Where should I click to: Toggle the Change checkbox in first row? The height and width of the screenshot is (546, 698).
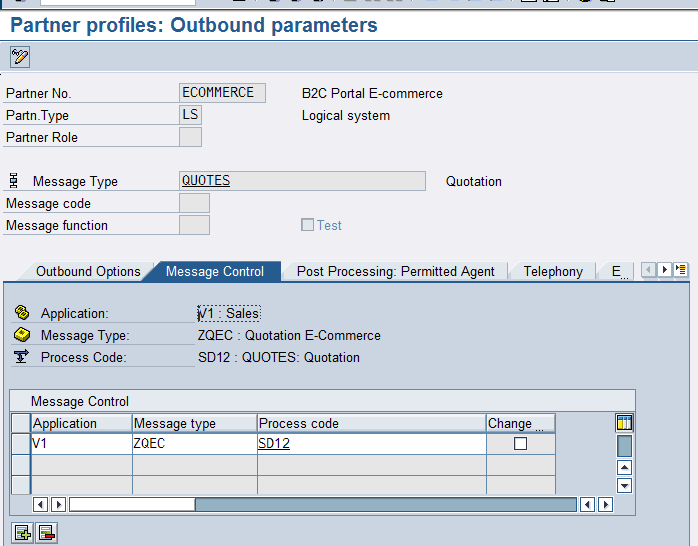pyautogui.click(x=520, y=444)
